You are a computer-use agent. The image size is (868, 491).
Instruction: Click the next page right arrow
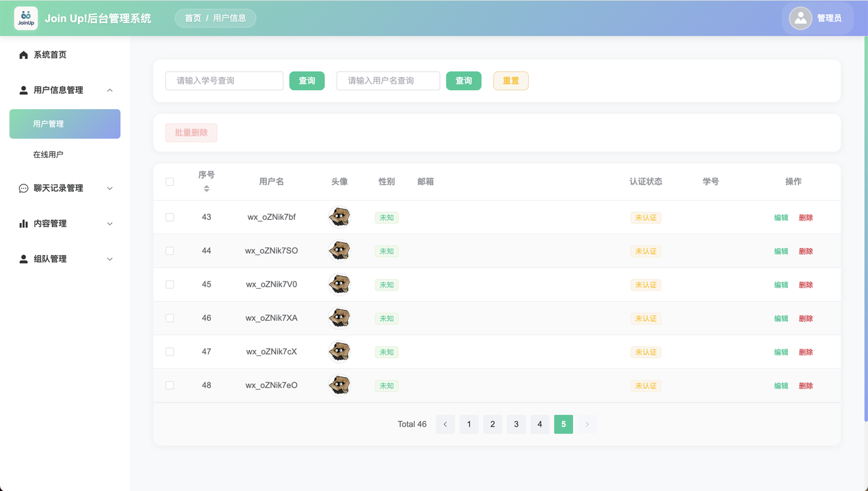[587, 425]
